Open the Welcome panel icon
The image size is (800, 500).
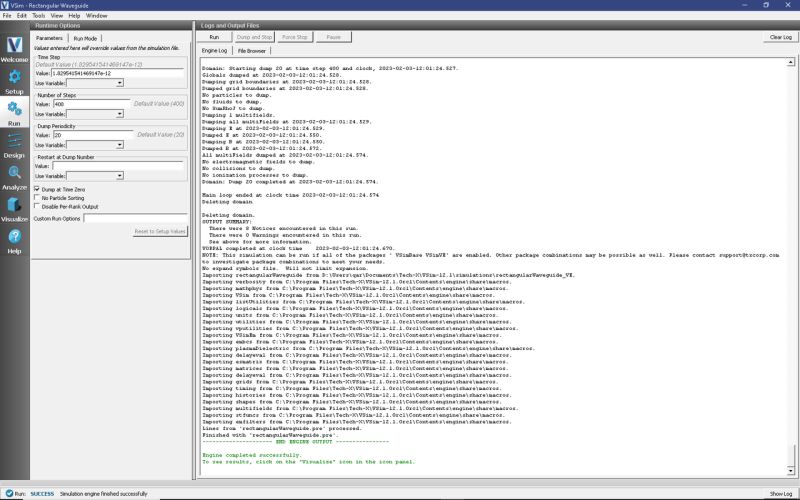click(14, 45)
